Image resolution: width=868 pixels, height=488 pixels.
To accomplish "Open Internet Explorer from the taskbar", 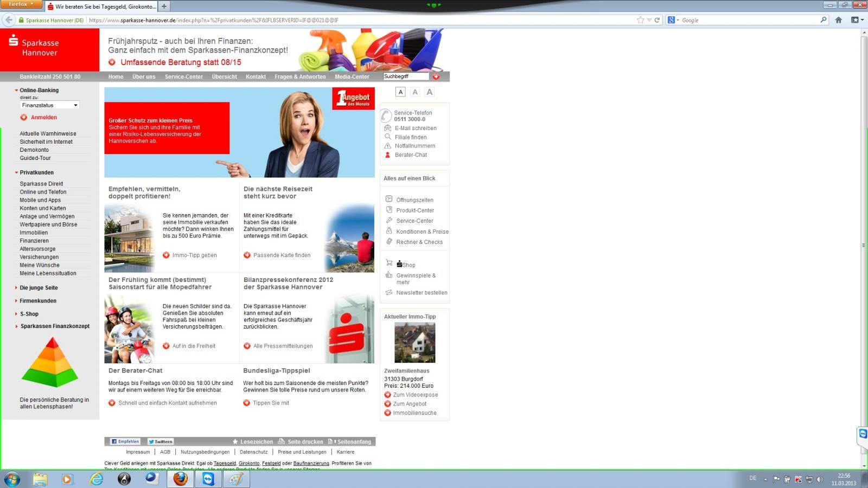I will tap(97, 479).
